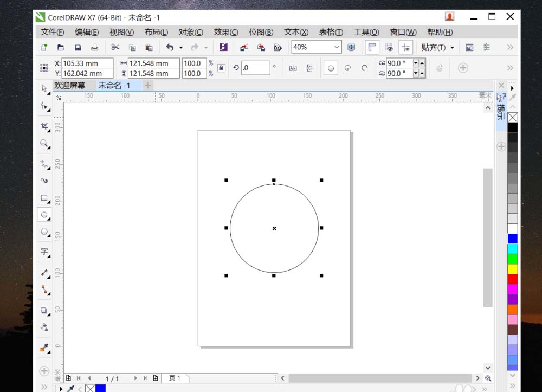Switch to the 欢迎屏幕 tab
542x392 pixels.
(x=70, y=86)
